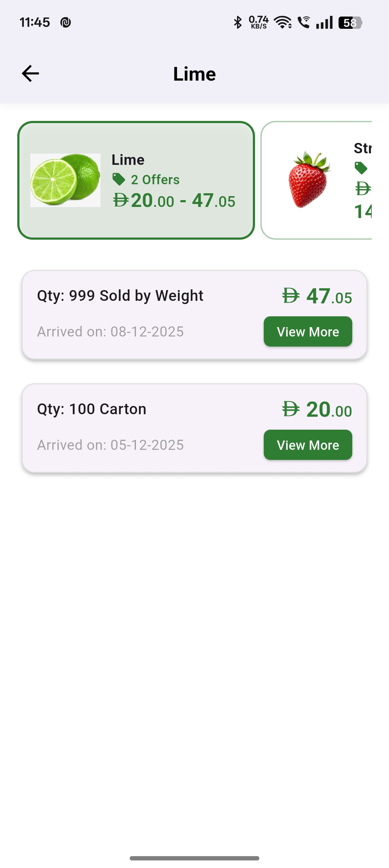The height and width of the screenshot is (868, 389).
Task: Tap the currency symbol beside 20.00 offer price
Action: coord(291,409)
